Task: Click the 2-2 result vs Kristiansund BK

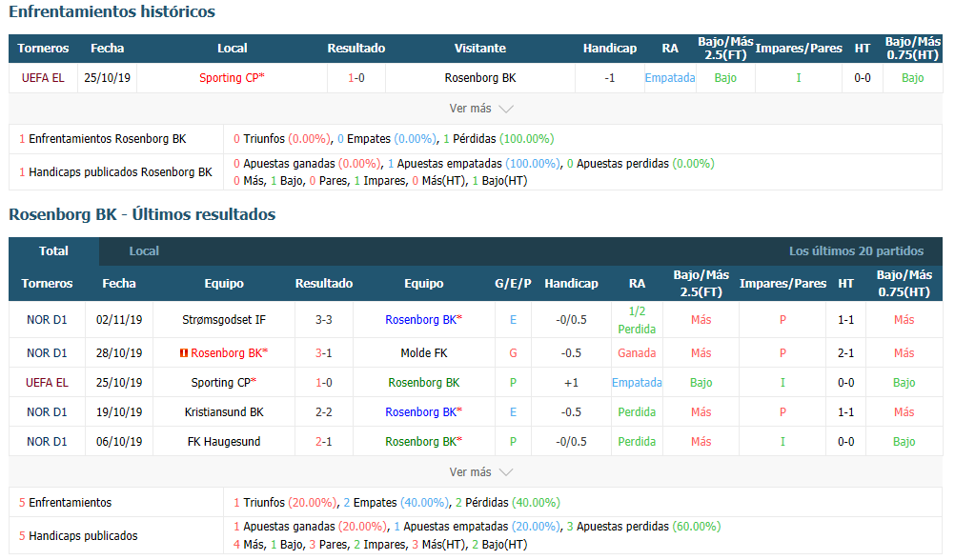Action: pyautogui.click(x=323, y=412)
